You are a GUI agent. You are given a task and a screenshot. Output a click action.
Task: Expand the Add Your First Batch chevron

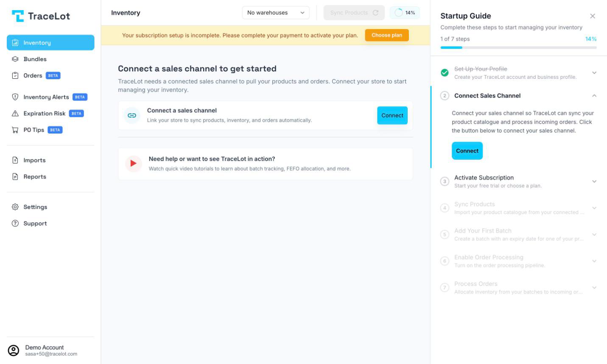coord(594,234)
